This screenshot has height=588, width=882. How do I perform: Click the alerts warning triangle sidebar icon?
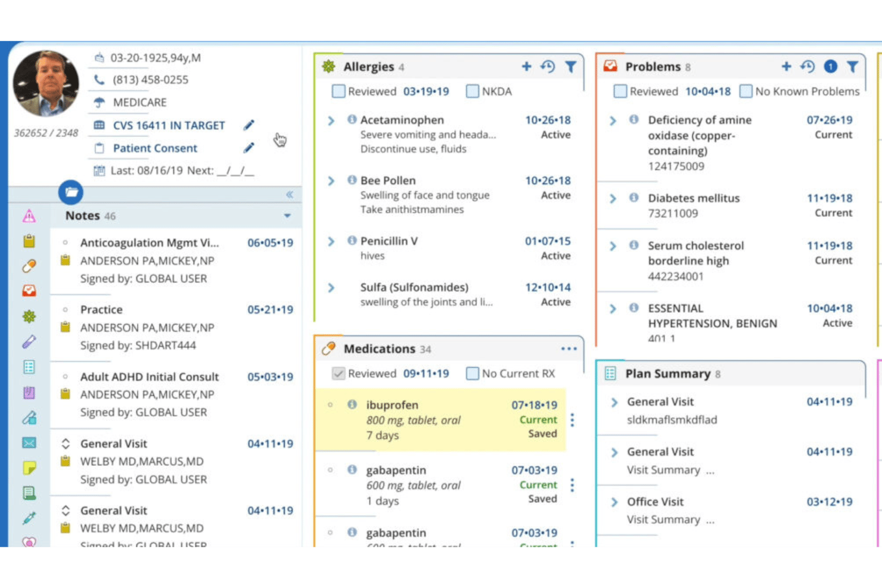pyautogui.click(x=29, y=216)
